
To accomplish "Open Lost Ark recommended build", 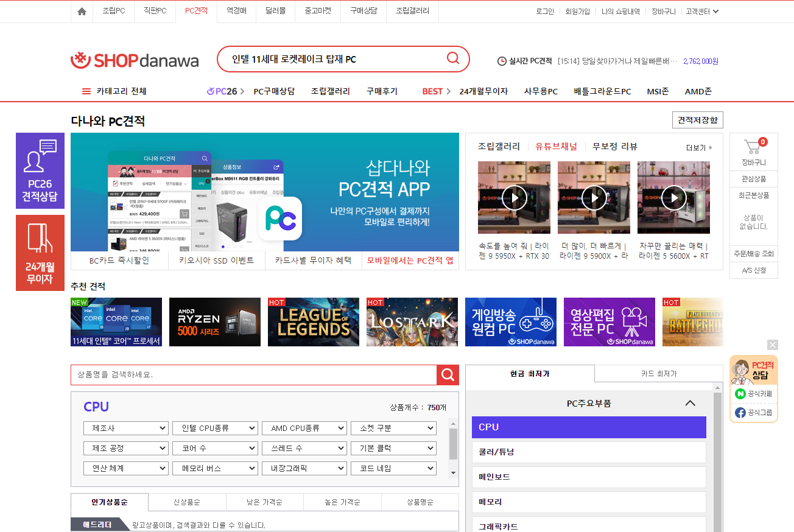I will (412, 322).
